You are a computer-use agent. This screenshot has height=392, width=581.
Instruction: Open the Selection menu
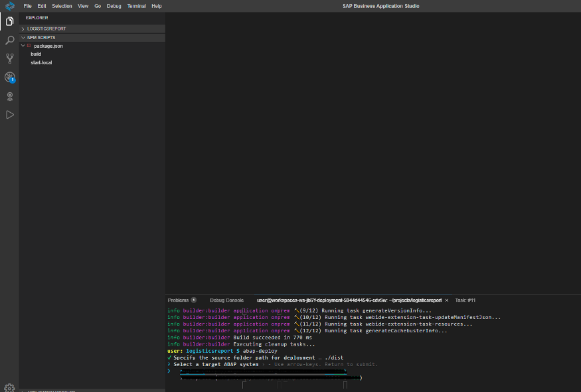[x=62, y=6]
